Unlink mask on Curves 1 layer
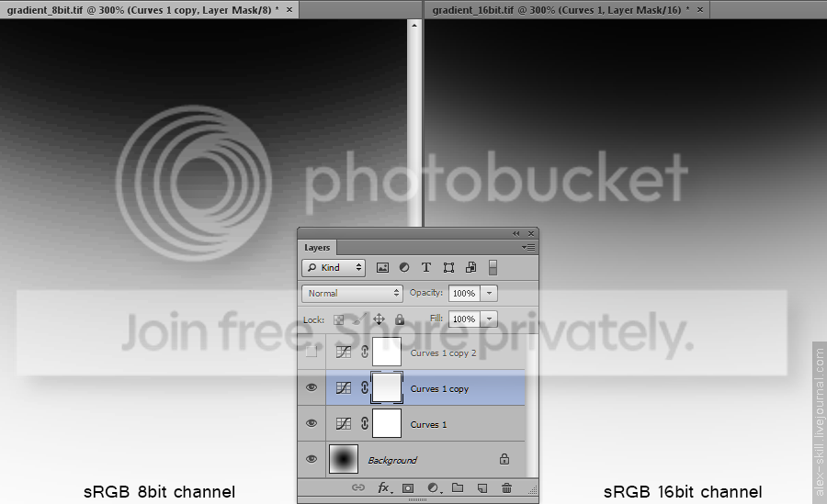Screen dimensions: 827x504 coord(365,423)
